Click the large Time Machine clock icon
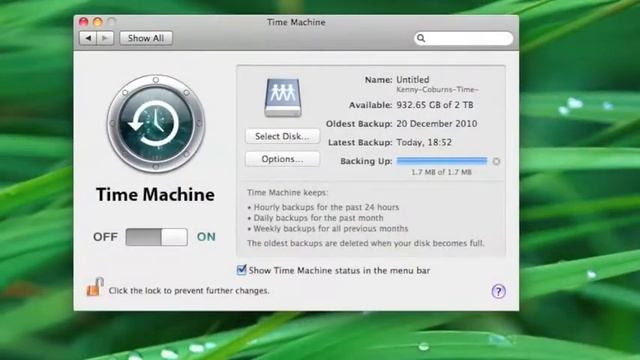Image resolution: width=640 pixels, height=360 pixels. [156, 123]
